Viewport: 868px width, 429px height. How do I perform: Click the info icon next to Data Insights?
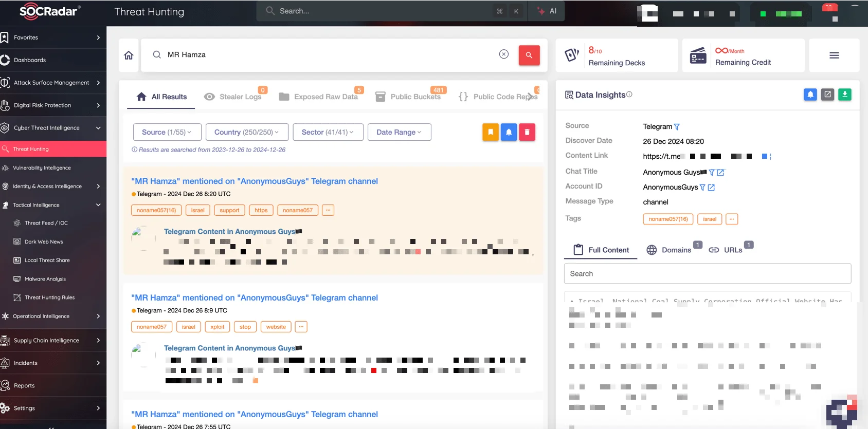click(629, 95)
